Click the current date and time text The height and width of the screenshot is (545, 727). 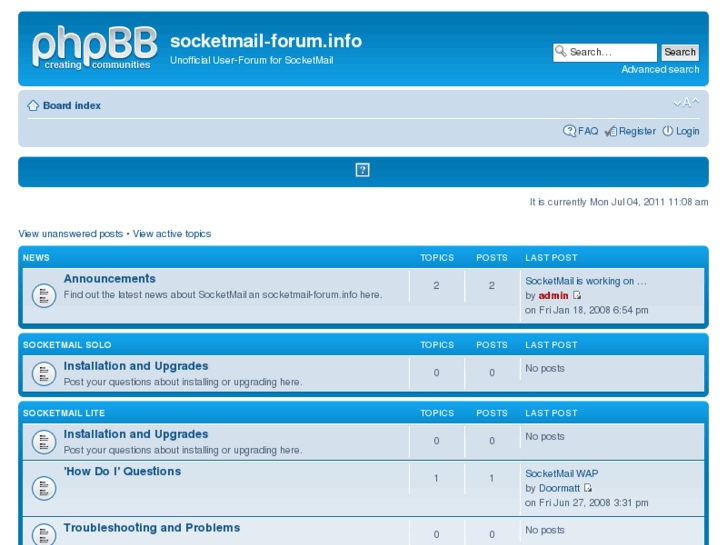coord(619,202)
